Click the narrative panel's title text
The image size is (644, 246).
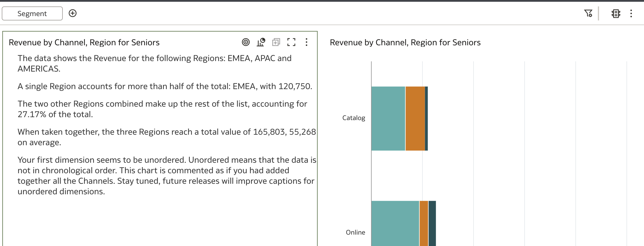click(x=84, y=43)
